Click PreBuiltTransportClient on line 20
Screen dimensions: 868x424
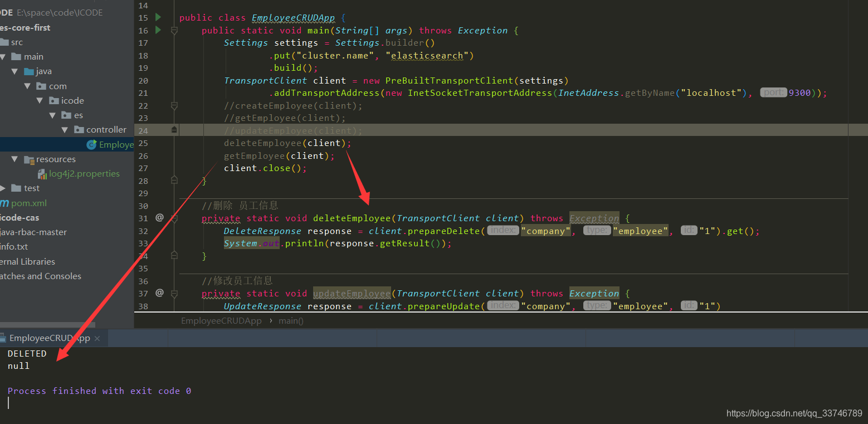click(x=449, y=81)
